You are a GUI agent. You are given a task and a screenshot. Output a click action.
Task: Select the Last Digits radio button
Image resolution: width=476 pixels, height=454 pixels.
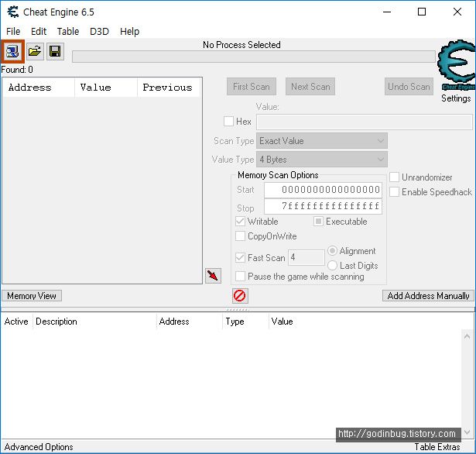coord(332,265)
